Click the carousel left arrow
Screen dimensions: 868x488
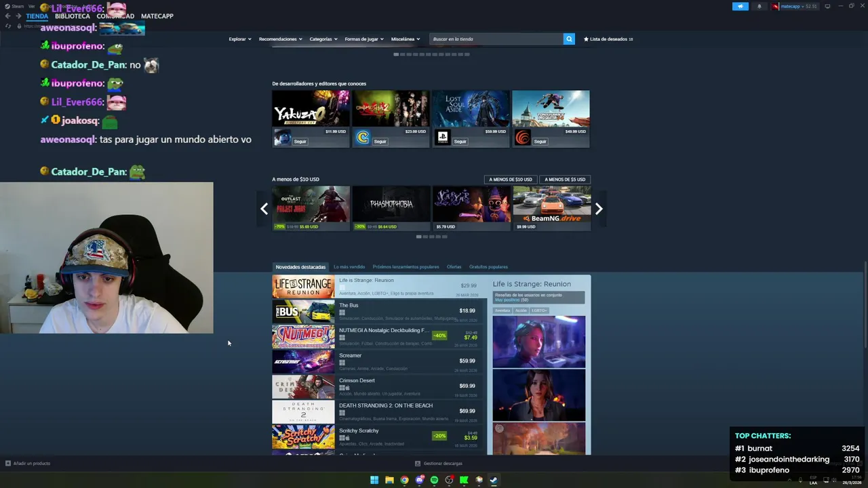click(264, 209)
